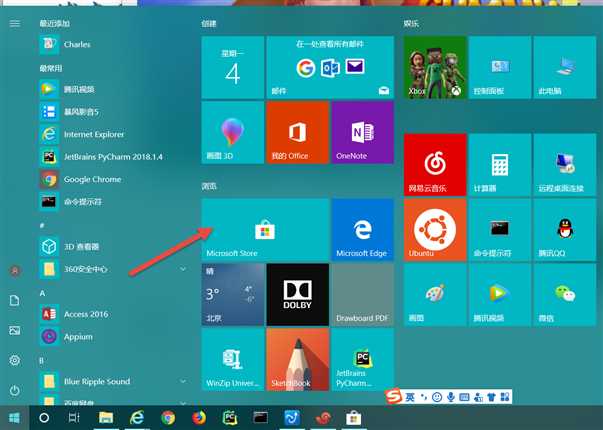
Task: Open the SketchBook tile
Action: coord(298,360)
